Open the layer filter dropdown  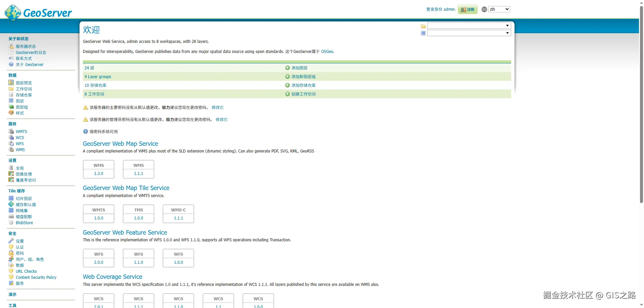(x=469, y=33)
